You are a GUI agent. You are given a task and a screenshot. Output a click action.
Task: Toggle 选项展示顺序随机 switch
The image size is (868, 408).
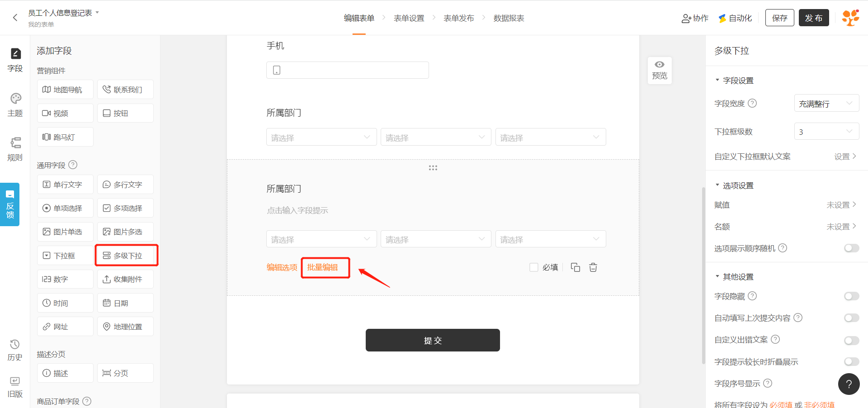(851, 248)
